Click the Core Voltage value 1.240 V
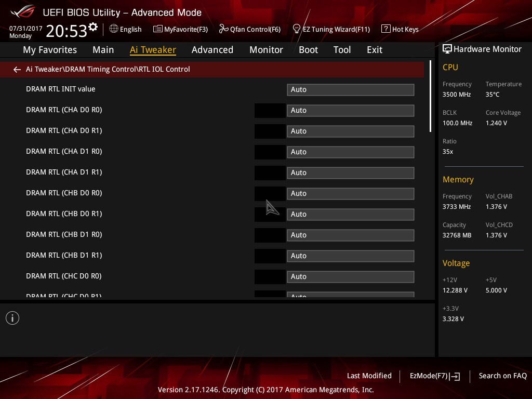532x399 pixels. [x=496, y=123]
